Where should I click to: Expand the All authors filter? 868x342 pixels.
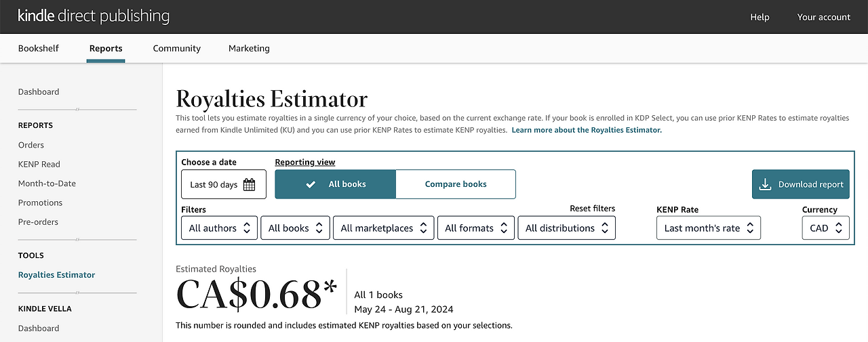tap(220, 228)
